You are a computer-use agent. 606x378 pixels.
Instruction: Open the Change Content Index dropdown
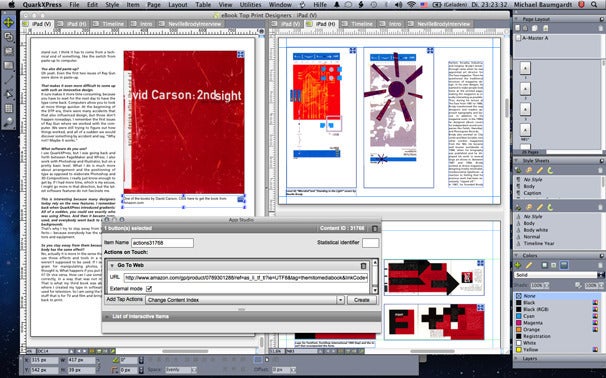point(245,300)
